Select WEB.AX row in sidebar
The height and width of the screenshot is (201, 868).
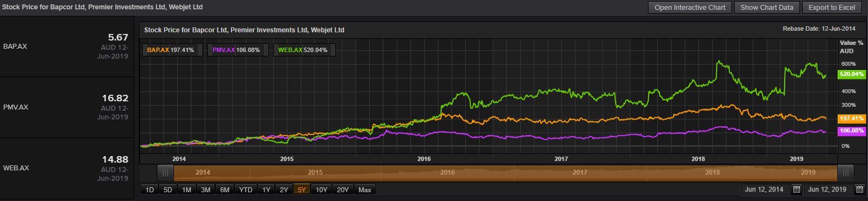tap(67, 168)
